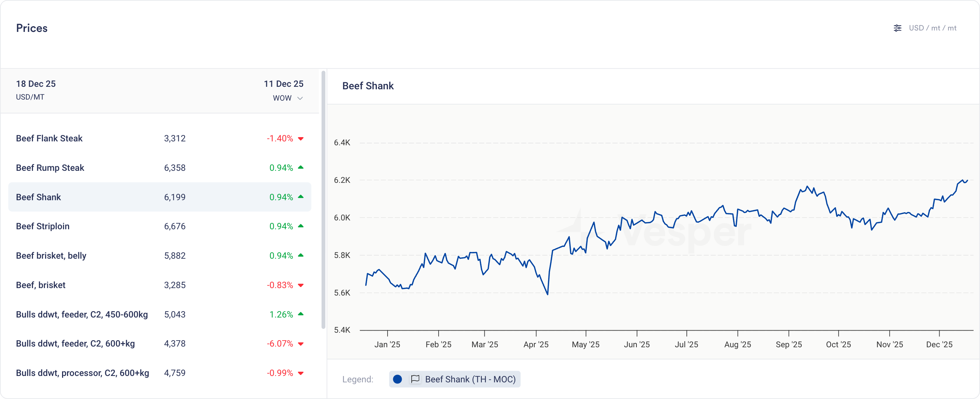
Task: Click the units filter sliders icon
Action: tap(897, 28)
